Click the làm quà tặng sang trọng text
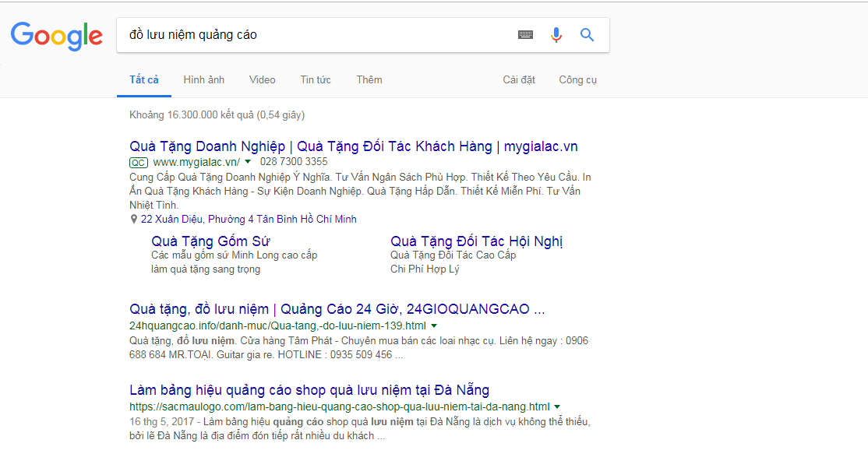868x461 pixels. coord(206,269)
